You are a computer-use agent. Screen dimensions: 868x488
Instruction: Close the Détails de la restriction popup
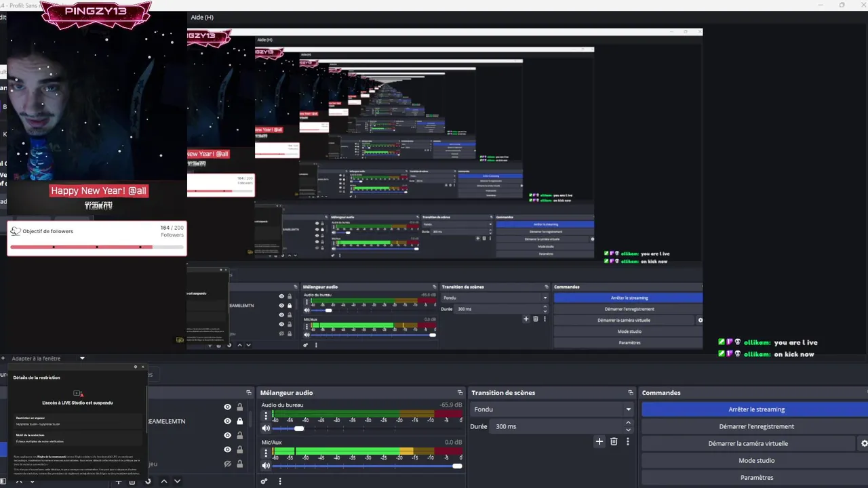[142, 367]
